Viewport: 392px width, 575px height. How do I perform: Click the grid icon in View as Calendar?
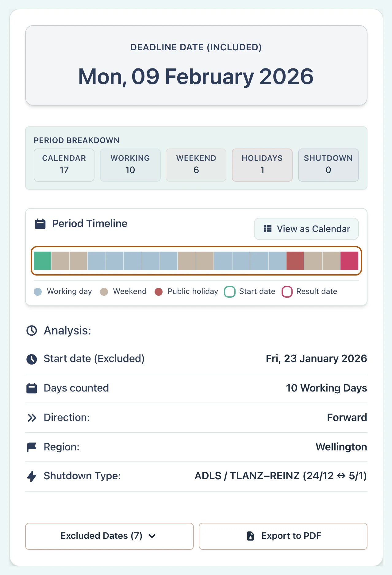coord(268,229)
